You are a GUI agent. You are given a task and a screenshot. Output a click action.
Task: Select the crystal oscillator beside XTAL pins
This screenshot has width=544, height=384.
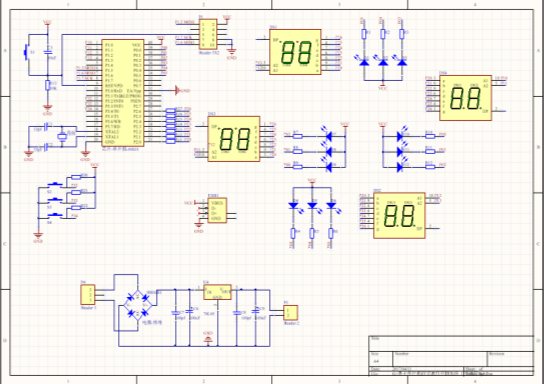[x=61, y=136]
